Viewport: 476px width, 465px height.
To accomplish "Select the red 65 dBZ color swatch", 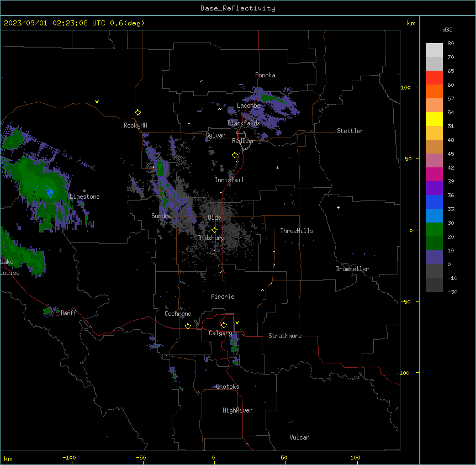I will (434, 77).
